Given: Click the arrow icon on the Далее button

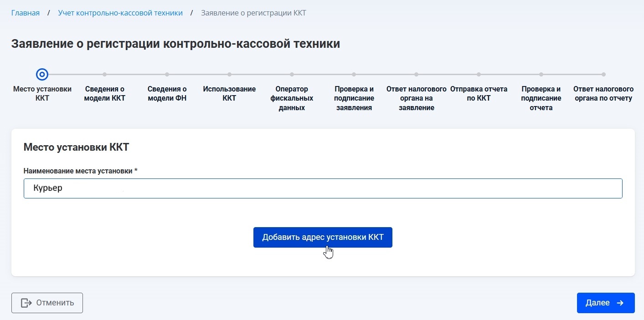Looking at the screenshot, I should click(620, 303).
